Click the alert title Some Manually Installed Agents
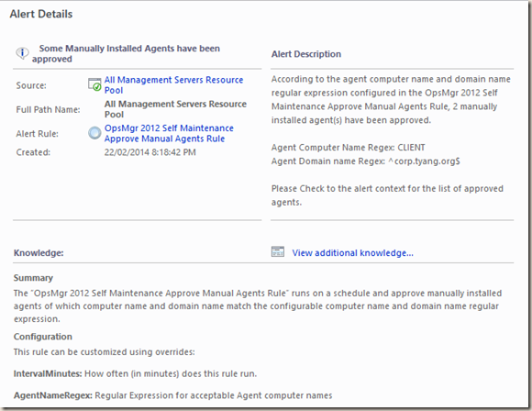Viewport: 532px width, 411px height. pos(126,53)
